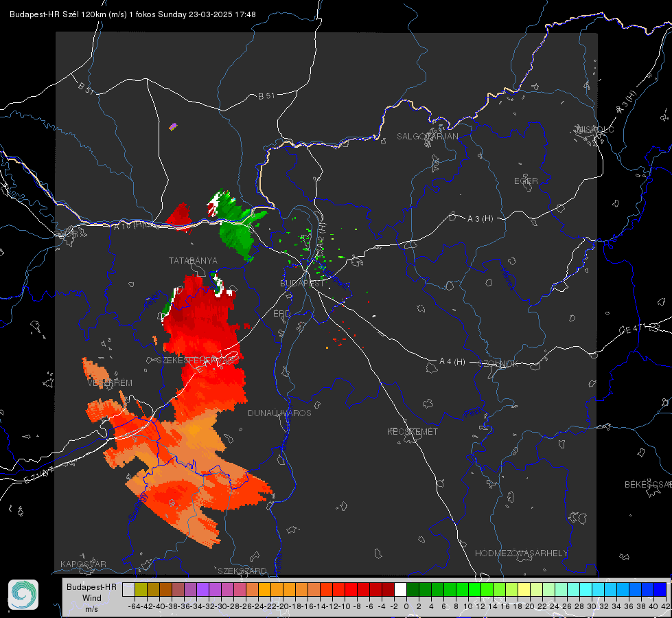
Task: Select the dark green swatch between 0 and 2
Action: pyautogui.click(x=413, y=589)
